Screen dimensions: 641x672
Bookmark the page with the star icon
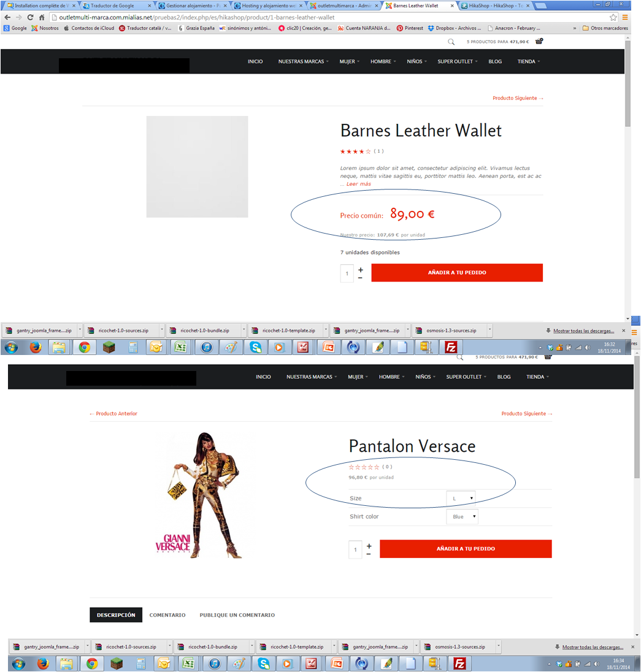613,18
